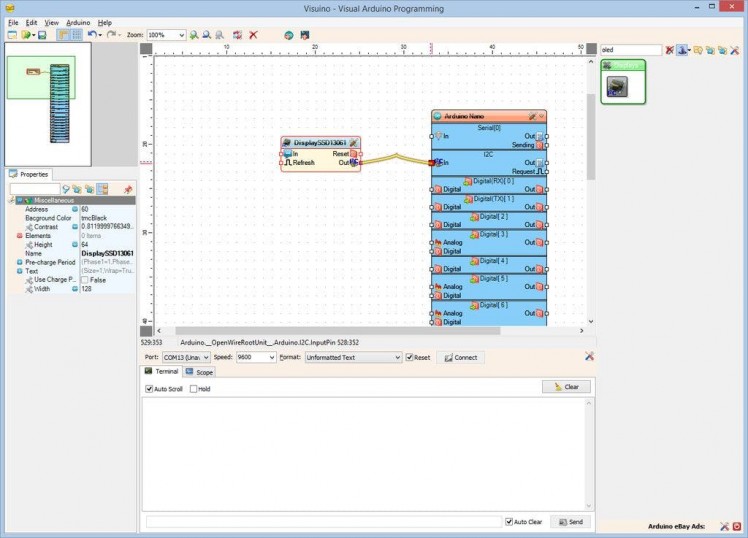Open the Arduino menu
This screenshot has width=748, height=538.
pos(77,21)
